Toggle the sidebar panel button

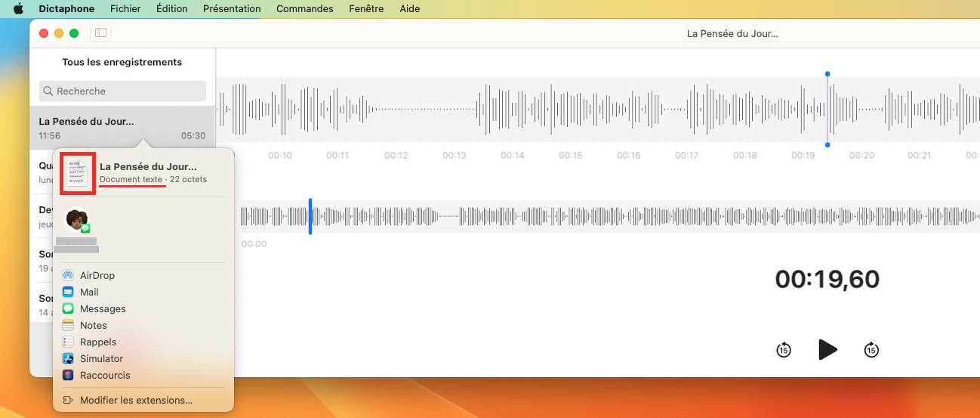click(100, 33)
